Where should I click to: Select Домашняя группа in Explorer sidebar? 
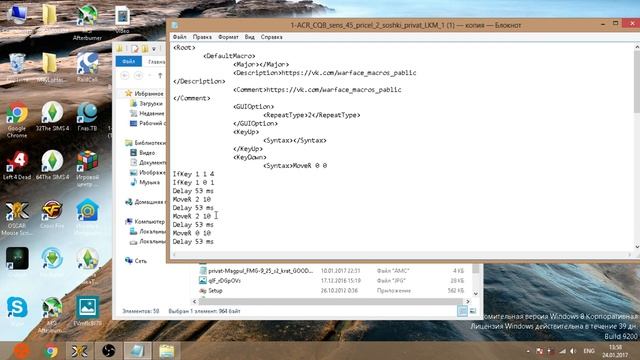tap(144, 202)
